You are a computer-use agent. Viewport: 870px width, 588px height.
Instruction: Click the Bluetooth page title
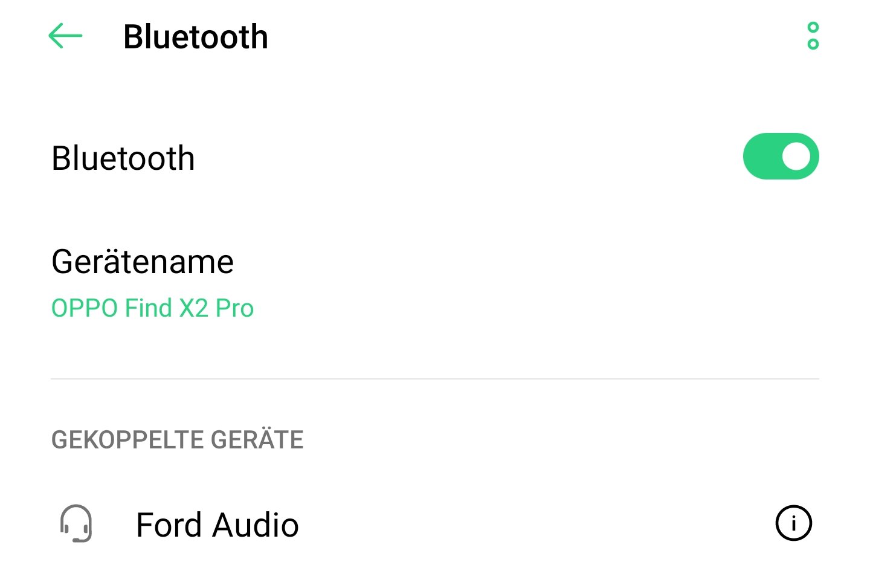pyautogui.click(x=196, y=37)
